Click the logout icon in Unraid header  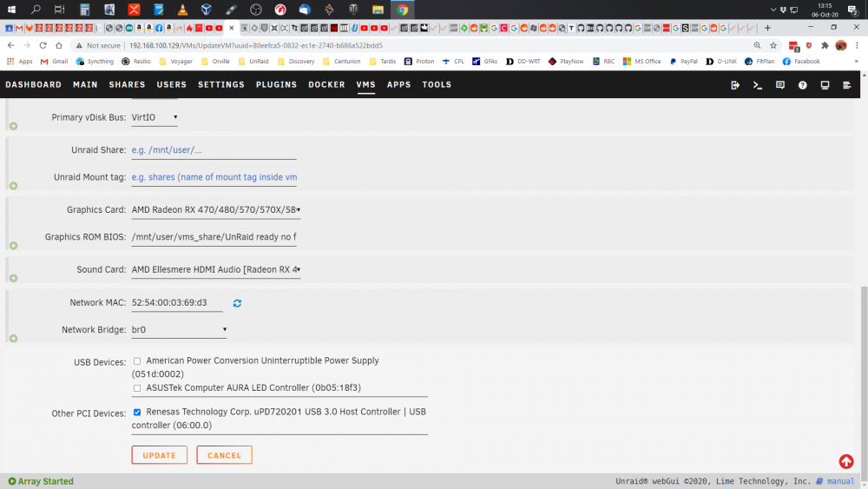pos(735,85)
